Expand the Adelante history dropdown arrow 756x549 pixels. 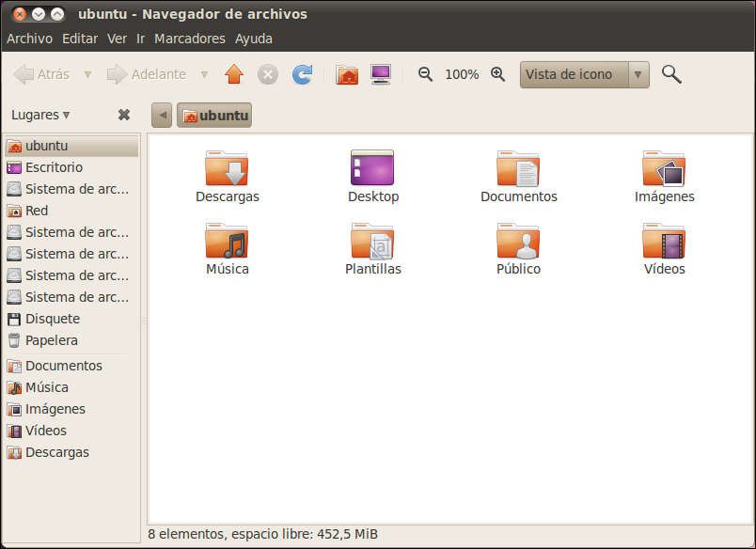click(204, 74)
